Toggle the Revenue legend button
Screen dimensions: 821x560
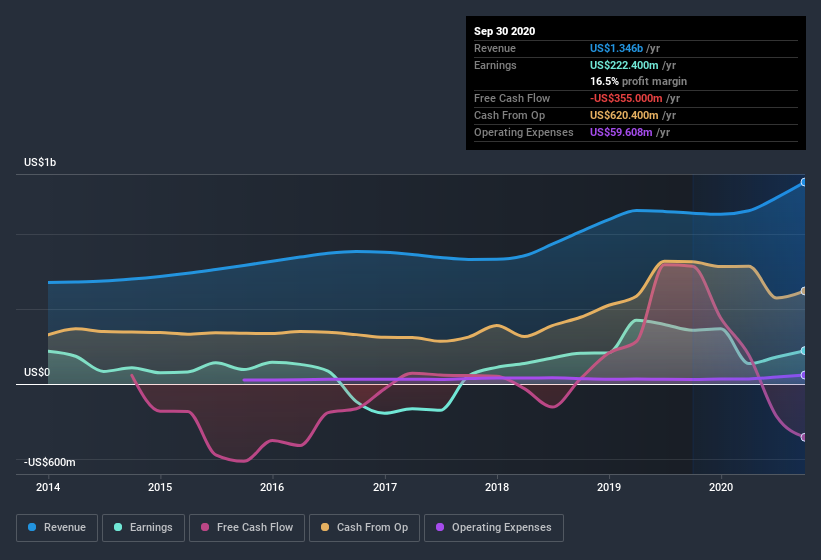tap(57, 527)
